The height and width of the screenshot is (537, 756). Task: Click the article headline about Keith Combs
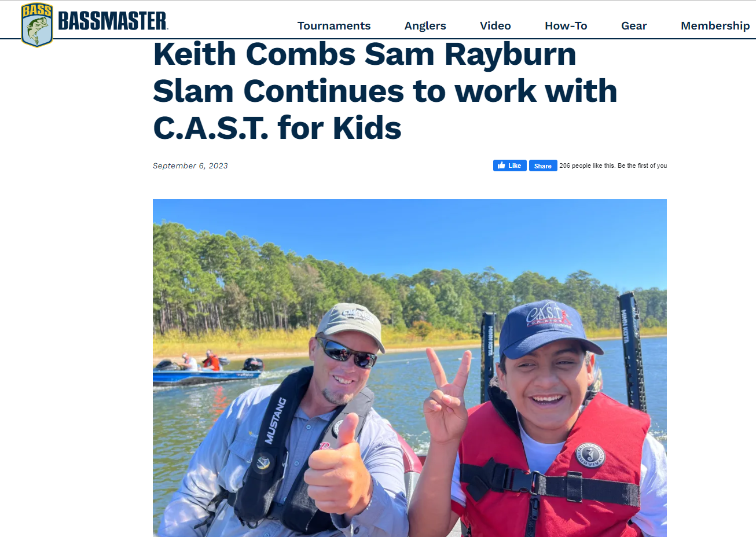tap(385, 91)
